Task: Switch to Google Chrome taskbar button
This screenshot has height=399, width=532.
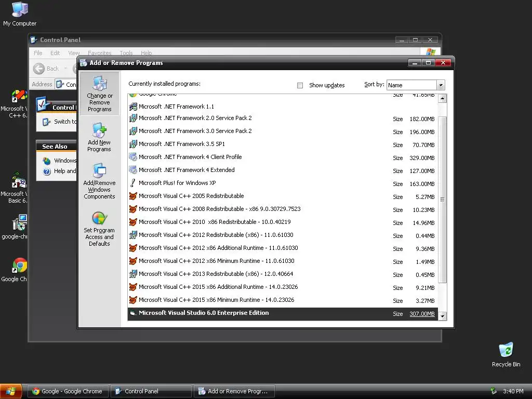Action: 68,391
